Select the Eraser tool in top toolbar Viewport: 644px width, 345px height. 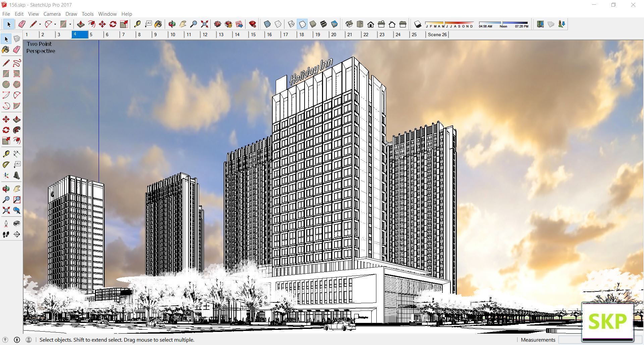point(22,24)
